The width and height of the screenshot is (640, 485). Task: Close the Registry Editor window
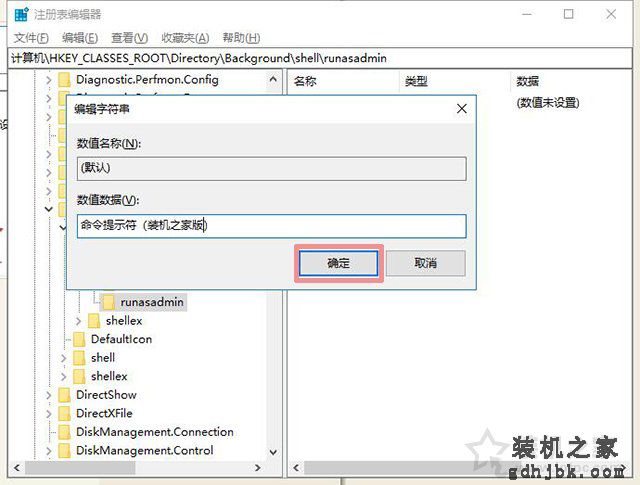click(x=611, y=14)
